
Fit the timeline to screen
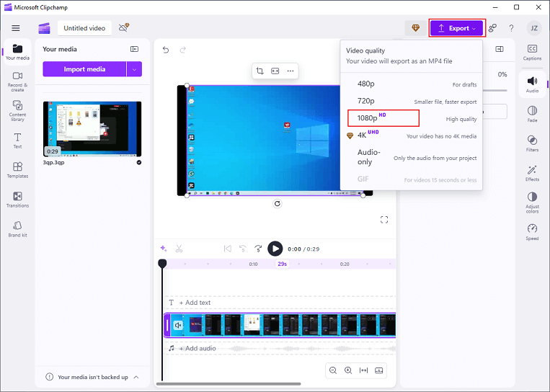pos(363,370)
